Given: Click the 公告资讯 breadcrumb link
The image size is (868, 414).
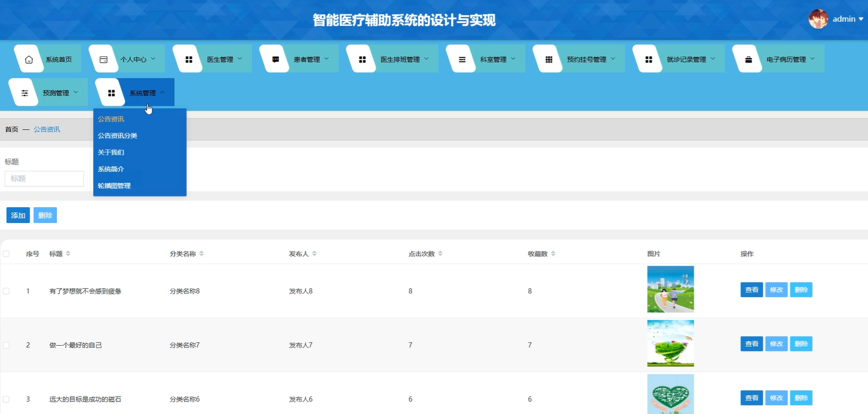Looking at the screenshot, I should [x=47, y=130].
